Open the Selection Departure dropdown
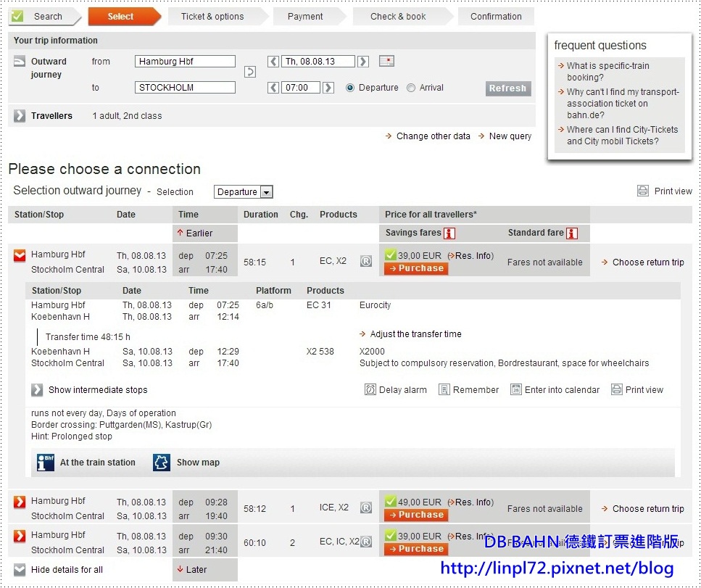This screenshot has width=701, height=588. click(x=243, y=192)
